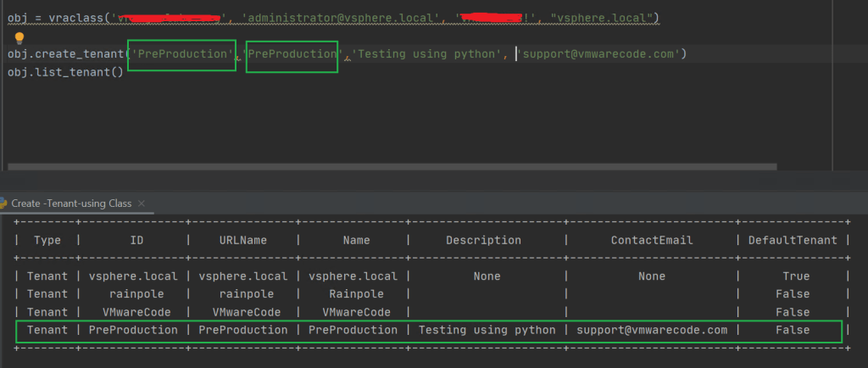Viewport: 868px width, 368px height.
Task: Close the Create -Tenant-using Class tab
Action: tap(141, 204)
